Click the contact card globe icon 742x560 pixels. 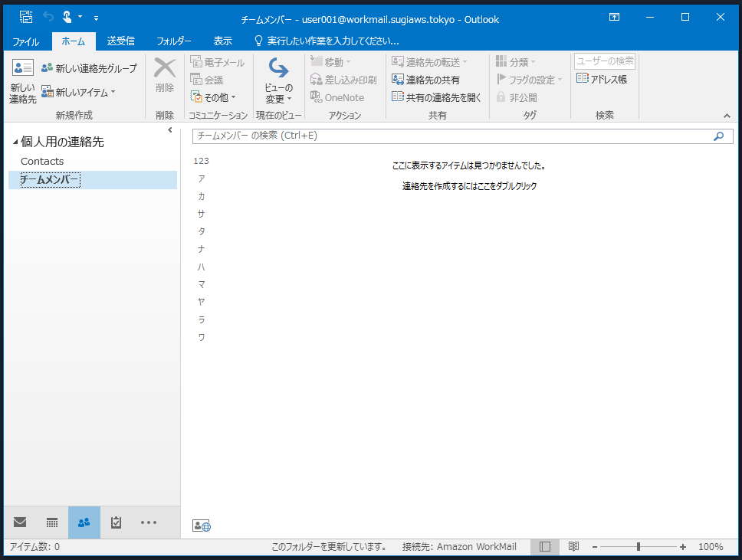pos(202,526)
